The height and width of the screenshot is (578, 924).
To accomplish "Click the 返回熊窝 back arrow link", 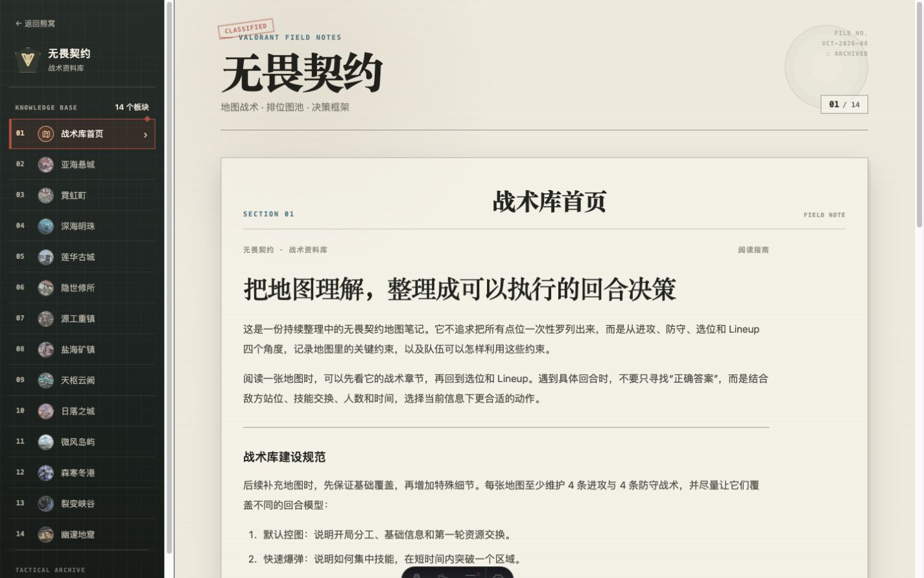I will pos(35,23).
